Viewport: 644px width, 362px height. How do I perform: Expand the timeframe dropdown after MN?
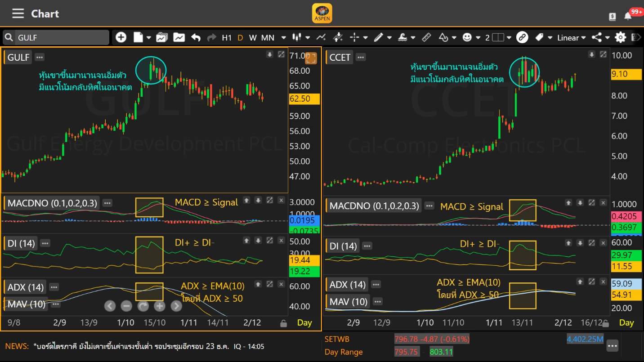[x=283, y=38]
